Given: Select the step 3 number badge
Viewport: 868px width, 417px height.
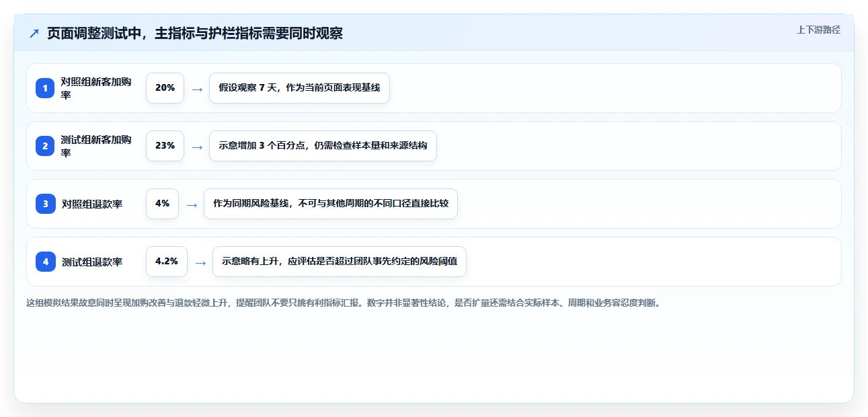Looking at the screenshot, I should [x=45, y=204].
